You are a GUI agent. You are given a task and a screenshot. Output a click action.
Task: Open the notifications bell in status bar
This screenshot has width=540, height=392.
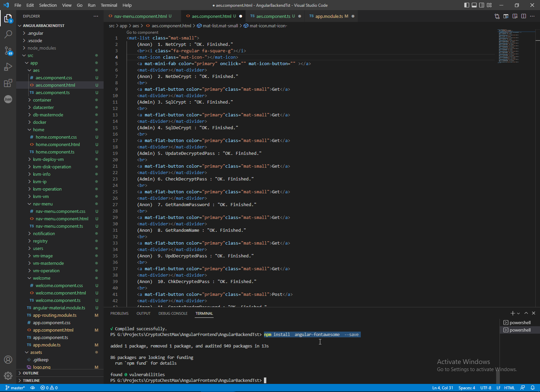[533, 388]
